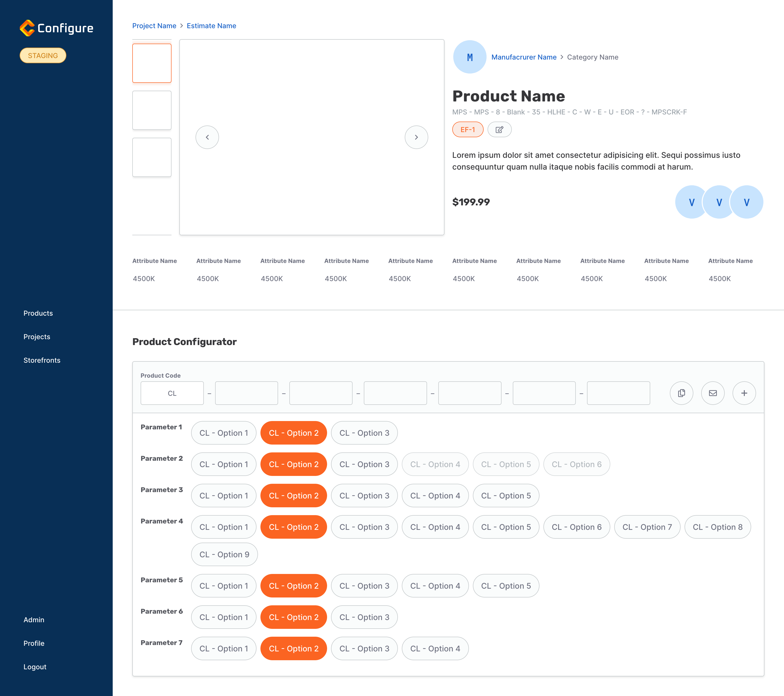Open Project Name breadcrumb
784x696 pixels.
(154, 26)
